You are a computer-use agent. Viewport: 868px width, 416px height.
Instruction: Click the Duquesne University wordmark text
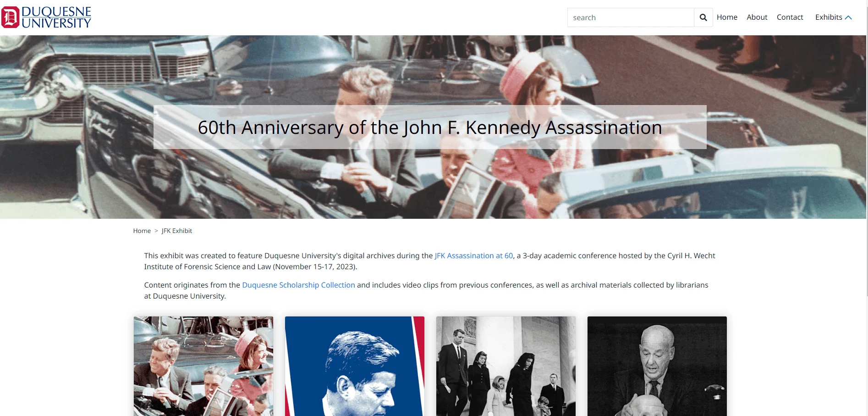[56, 17]
